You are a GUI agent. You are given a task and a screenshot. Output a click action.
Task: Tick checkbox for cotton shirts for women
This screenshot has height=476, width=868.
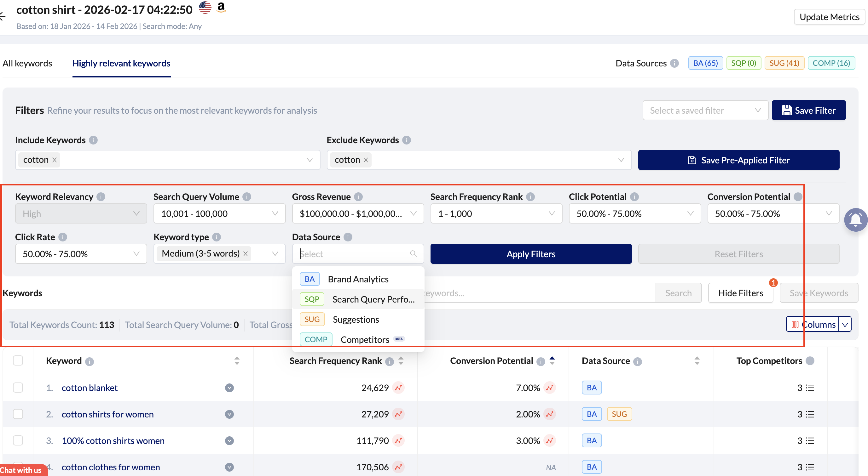[x=18, y=414]
